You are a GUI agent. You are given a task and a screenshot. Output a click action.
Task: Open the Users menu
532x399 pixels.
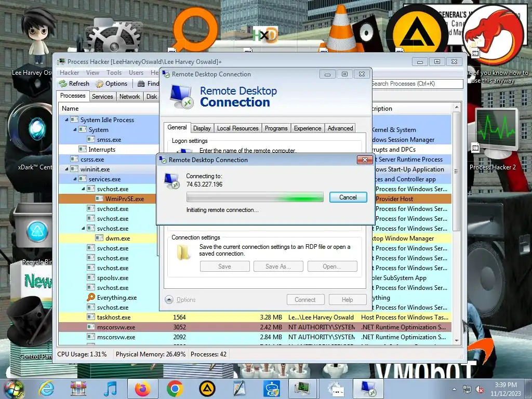point(136,73)
